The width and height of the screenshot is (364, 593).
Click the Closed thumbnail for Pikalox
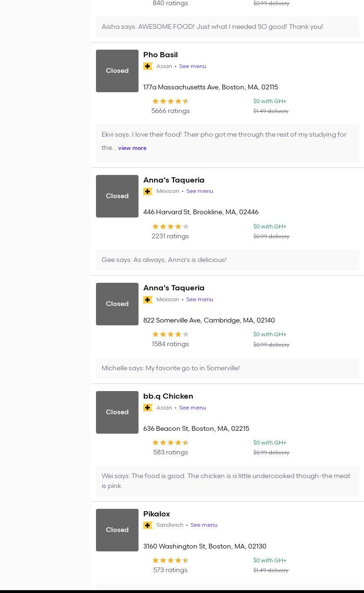tap(117, 530)
